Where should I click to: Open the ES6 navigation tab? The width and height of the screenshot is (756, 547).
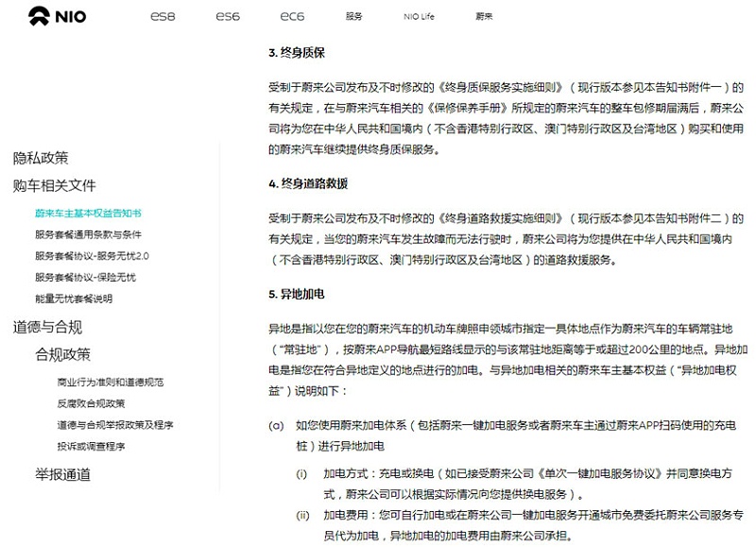227,16
